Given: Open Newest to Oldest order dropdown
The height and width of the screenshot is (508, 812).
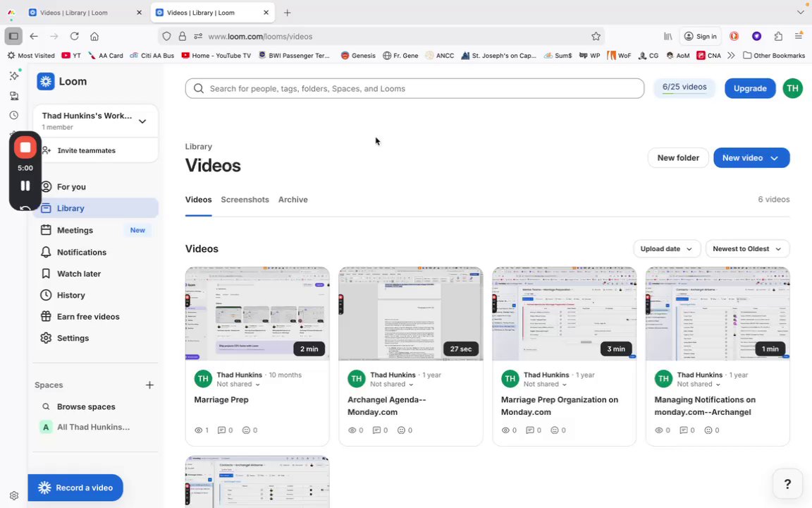Looking at the screenshot, I should coord(747,249).
